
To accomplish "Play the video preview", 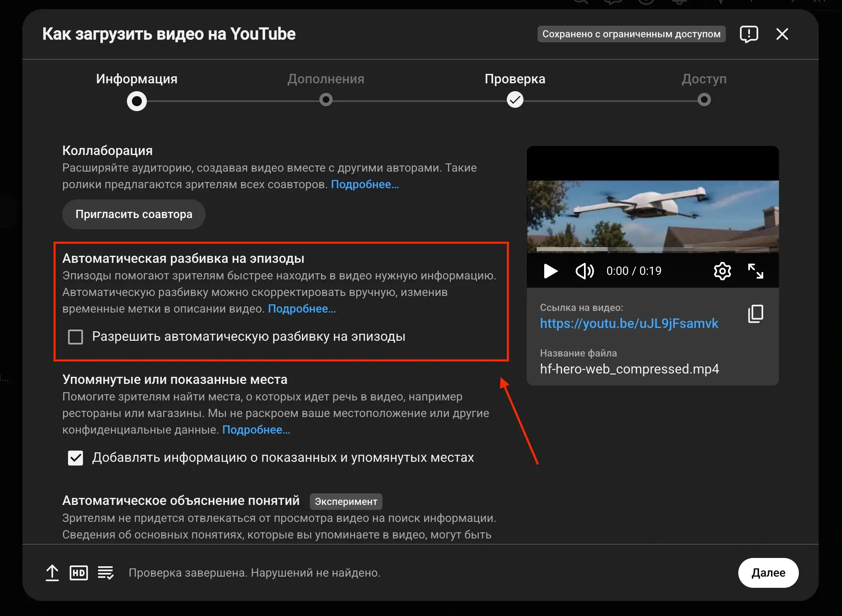I will pos(550,271).
